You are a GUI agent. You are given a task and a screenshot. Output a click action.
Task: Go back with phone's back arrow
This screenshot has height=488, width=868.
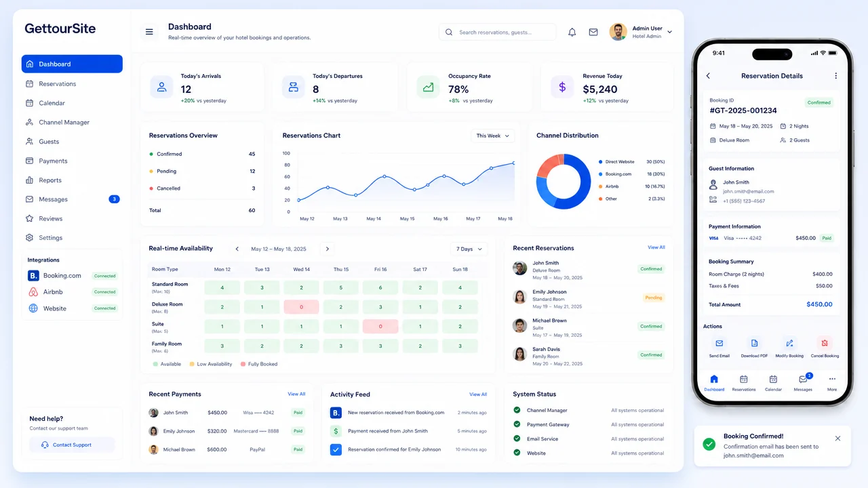[708, 76]
